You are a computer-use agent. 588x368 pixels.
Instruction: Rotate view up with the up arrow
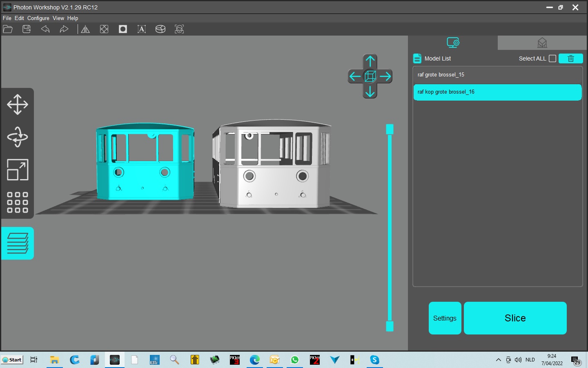coord(370,61)
